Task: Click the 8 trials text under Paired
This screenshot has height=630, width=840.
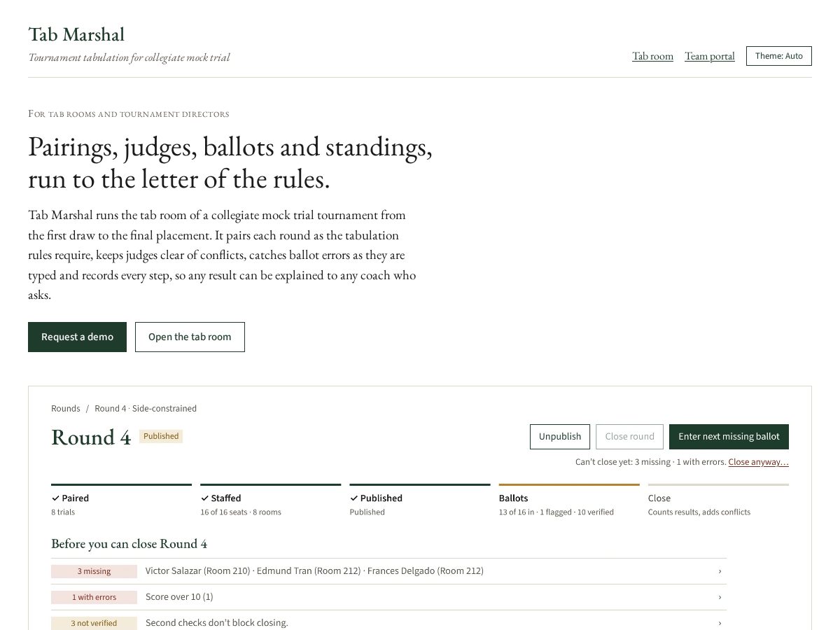Action: pos(63,512)
